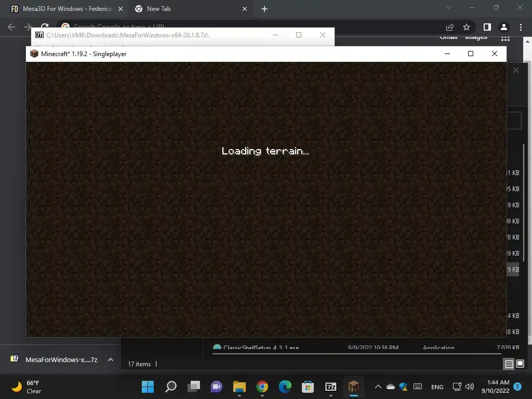Open the Google apps grid

pos(506,38)
